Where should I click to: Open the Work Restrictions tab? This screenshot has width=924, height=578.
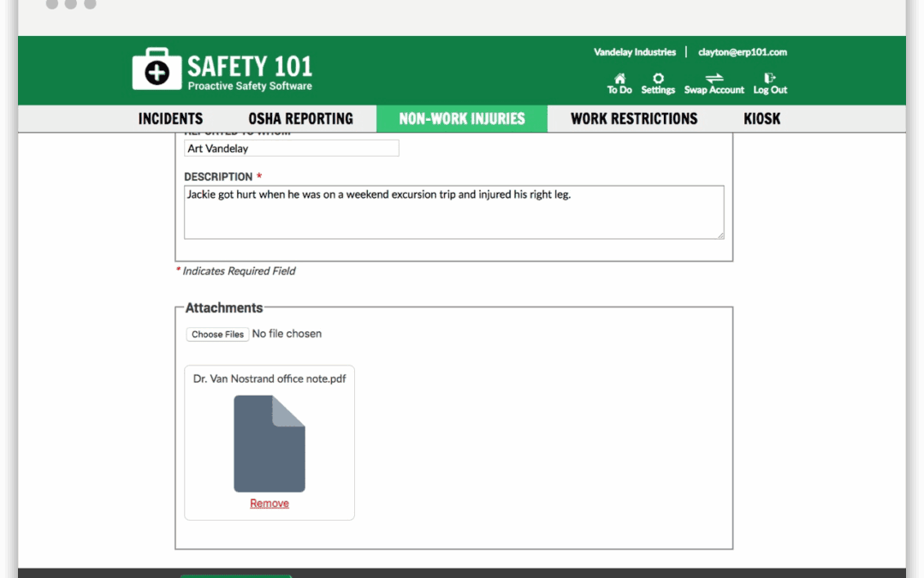pos(634,119)
